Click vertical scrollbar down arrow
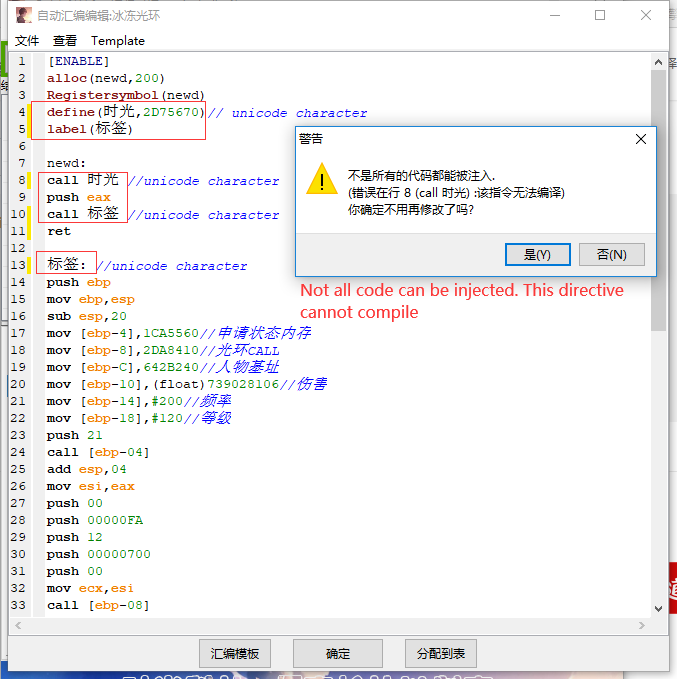 point(658,608)
